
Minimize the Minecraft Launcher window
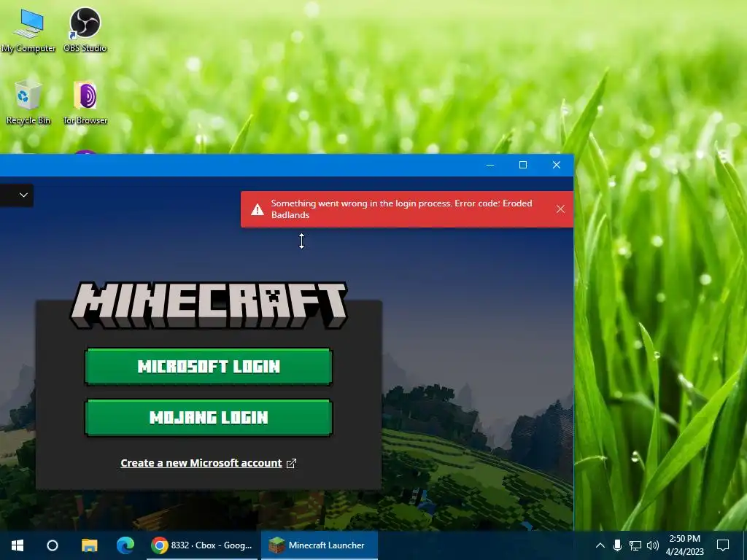pos(489,165)
